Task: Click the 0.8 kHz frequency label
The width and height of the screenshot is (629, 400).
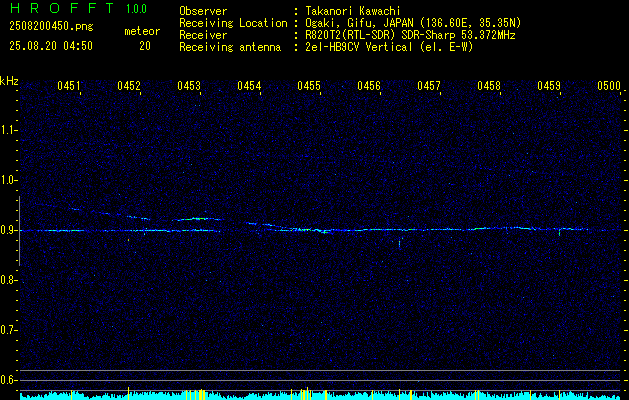Action: click(x=8, y=280)
